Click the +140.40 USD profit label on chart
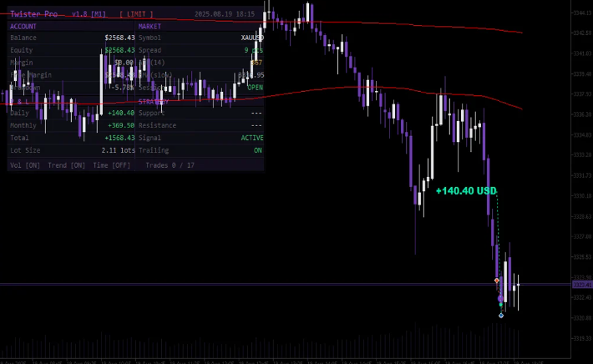The height and width of the screenshot is (364, 593). coord(466,191)
